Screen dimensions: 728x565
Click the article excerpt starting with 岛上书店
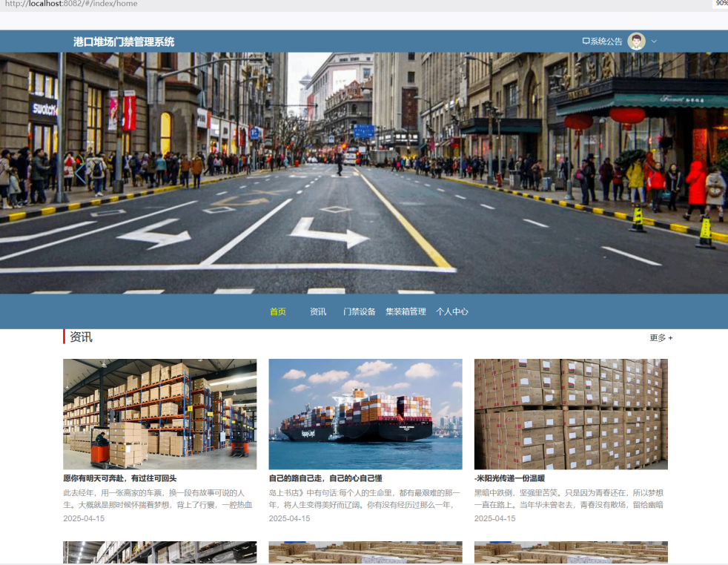tap(365, 499)
